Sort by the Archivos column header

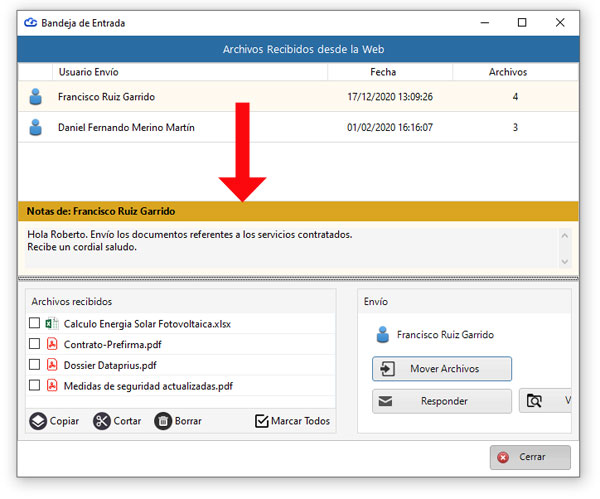coord(515,72)
